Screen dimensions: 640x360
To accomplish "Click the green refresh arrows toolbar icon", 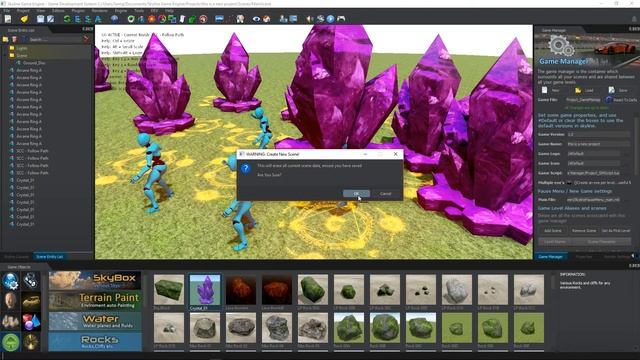I will (67, 19).
